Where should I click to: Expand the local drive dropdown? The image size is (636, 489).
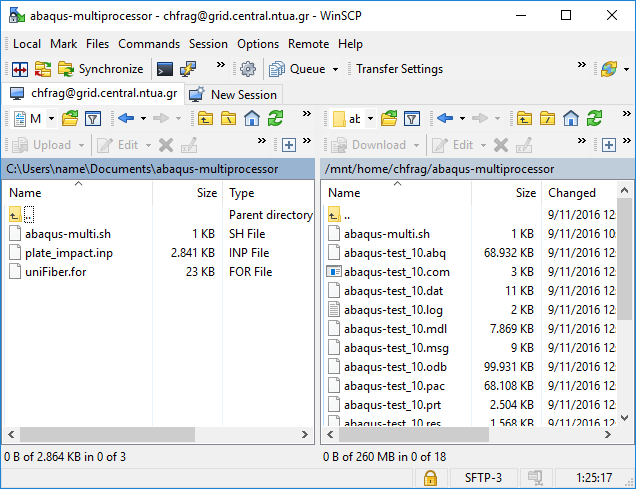(x=52, y=119)
